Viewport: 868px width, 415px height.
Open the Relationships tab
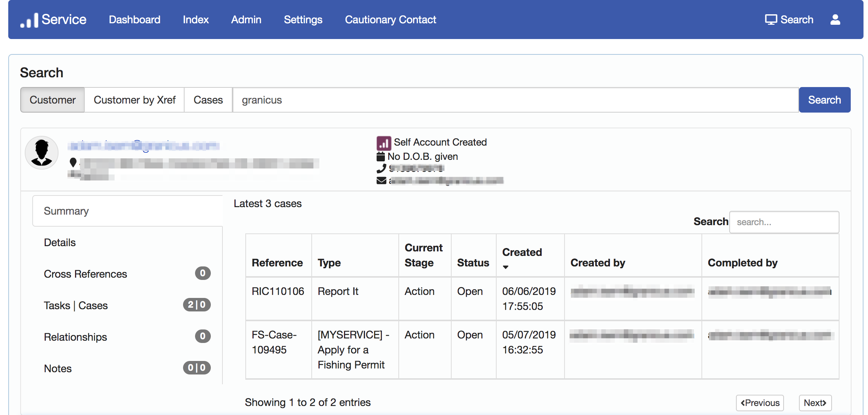pos(128,337)
